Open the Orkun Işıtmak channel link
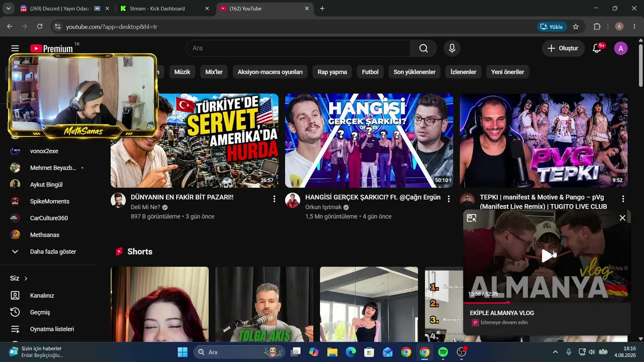 pyautogui.click(x=324, y=207)
